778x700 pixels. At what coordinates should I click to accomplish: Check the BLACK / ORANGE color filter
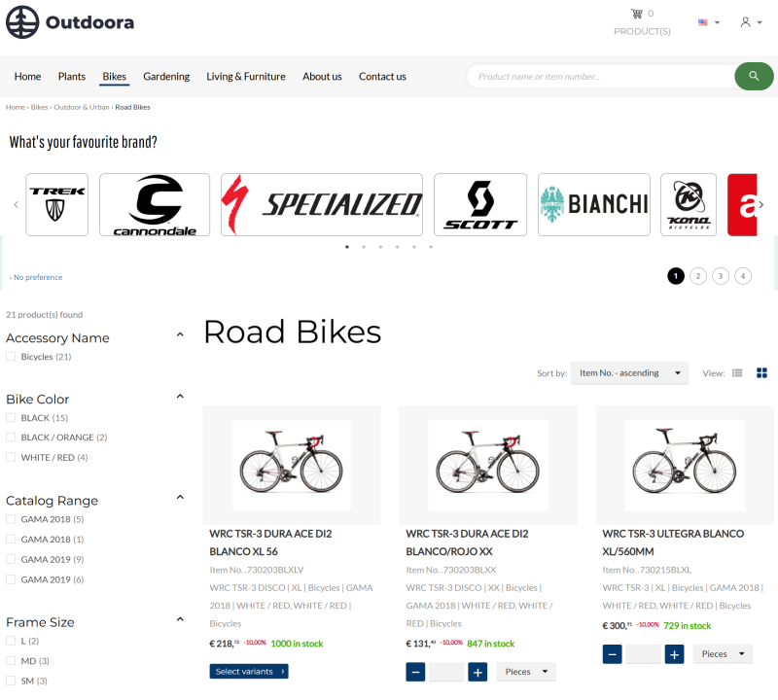pos(11,437)
